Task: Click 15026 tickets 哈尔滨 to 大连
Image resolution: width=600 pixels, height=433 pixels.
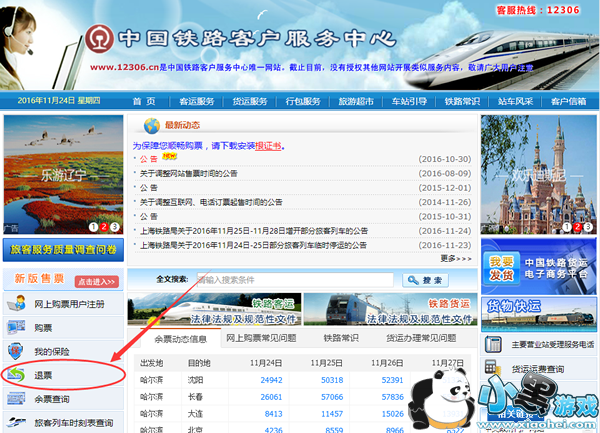Action: coord(393,413)
